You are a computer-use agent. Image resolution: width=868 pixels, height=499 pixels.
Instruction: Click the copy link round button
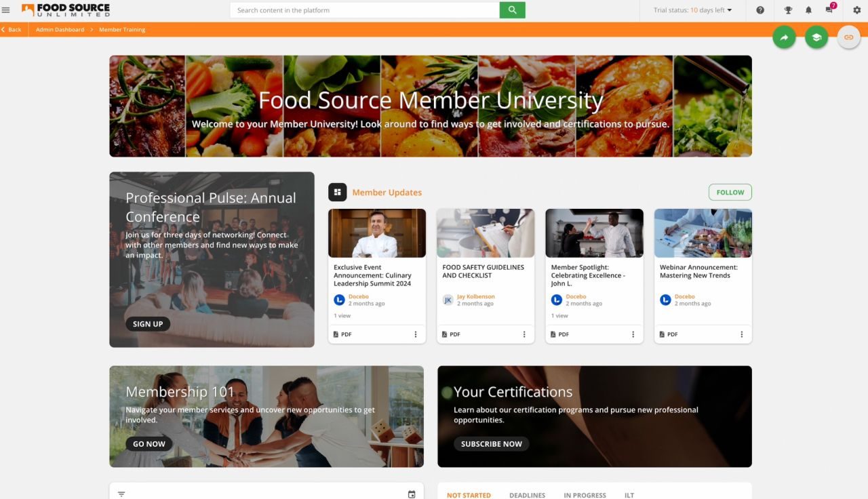(848, 37)
